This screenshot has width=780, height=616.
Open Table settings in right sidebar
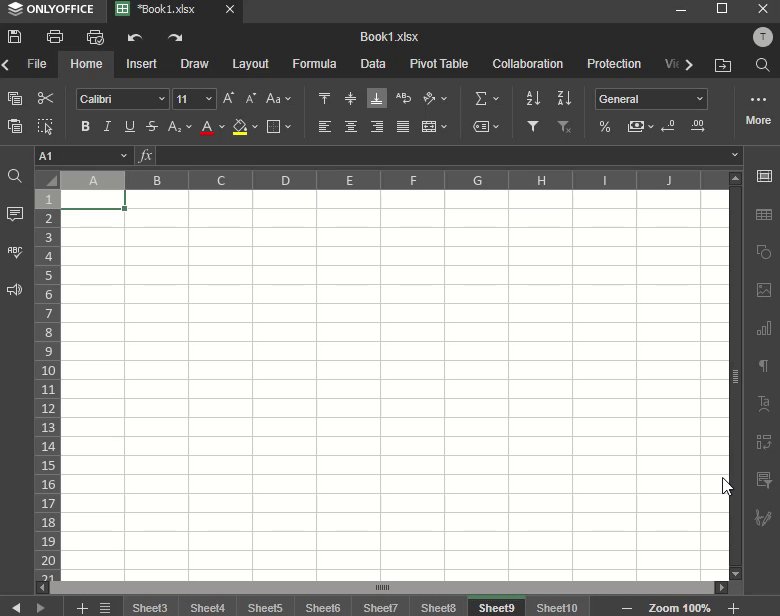[764, 214]
